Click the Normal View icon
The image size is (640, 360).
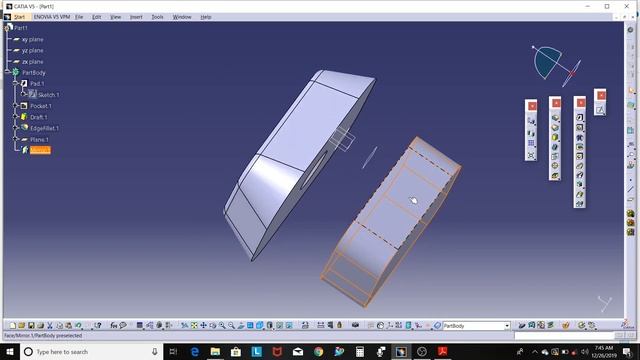pos(241,325)
